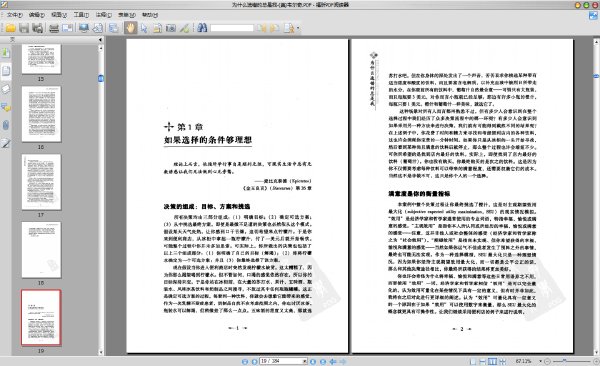Select the page 18 thumbnail
The height and width of the screenshot is (366, 600).
click(x=41, y=250)
